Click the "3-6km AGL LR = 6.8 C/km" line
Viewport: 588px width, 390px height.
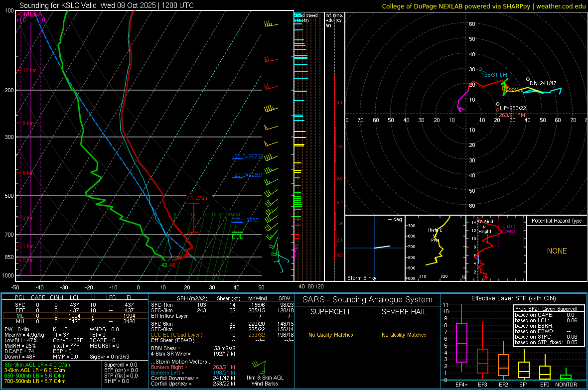tap(34, 370)
